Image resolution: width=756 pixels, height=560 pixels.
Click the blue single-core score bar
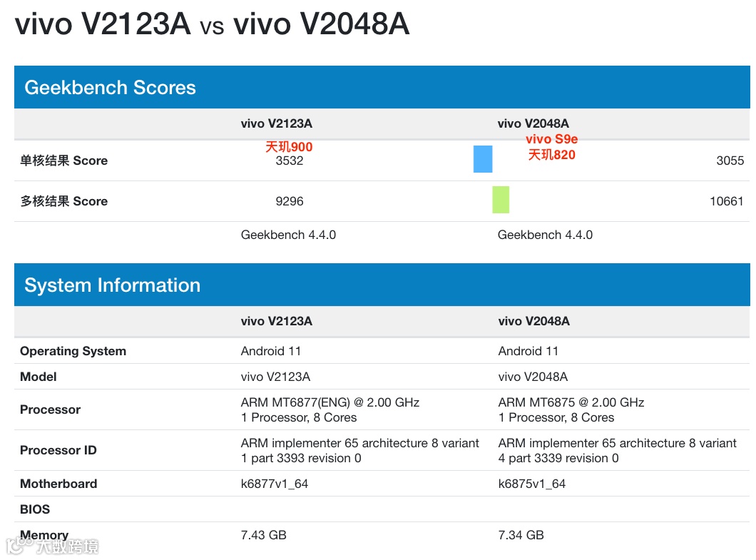click(483, 159)
